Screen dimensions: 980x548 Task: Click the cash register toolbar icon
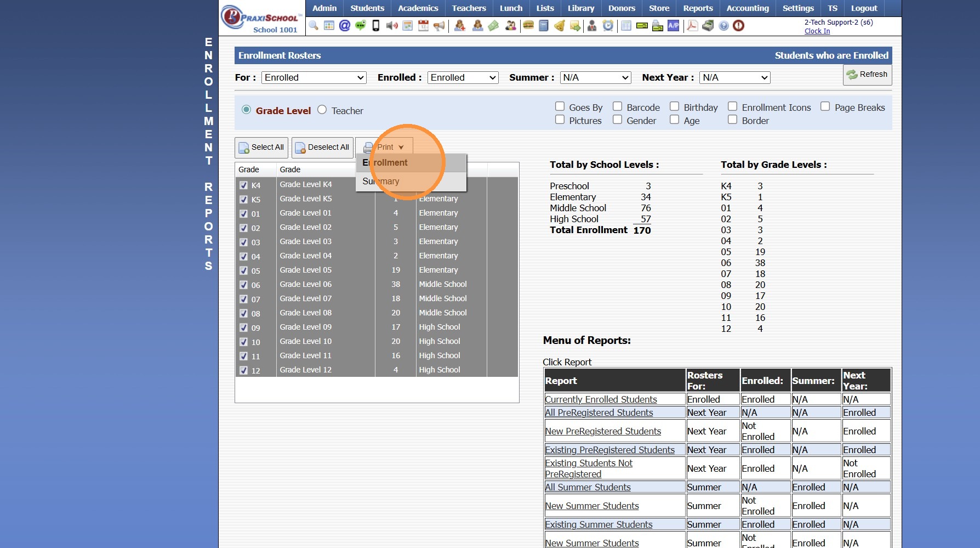[708, 26]
